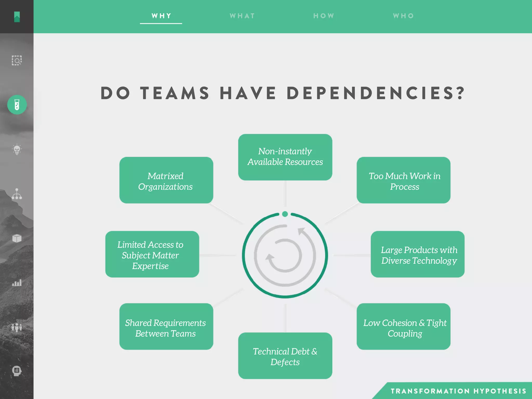
Task: Click the bar chart icon
Action: click(17, 283)
